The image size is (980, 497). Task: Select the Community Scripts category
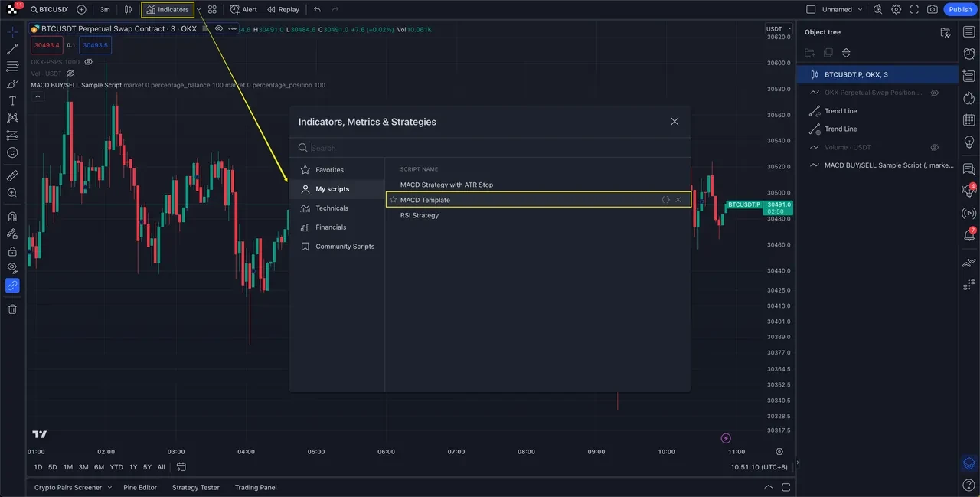click(337, 247)
